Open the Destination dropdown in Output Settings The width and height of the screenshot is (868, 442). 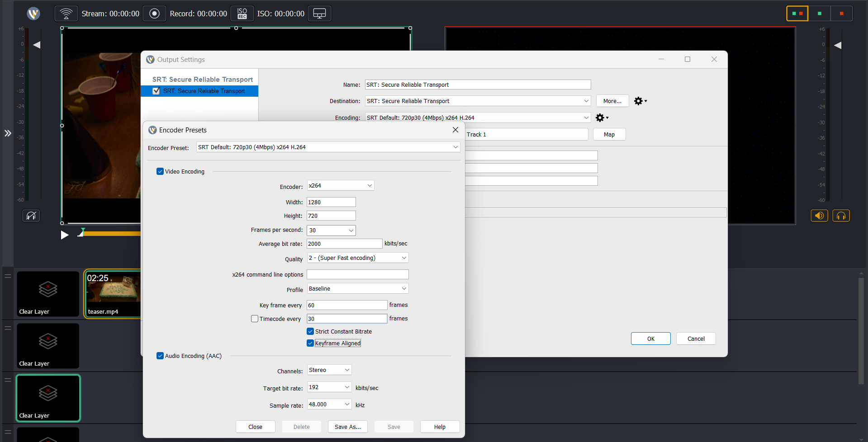click(x=478, y=101)
